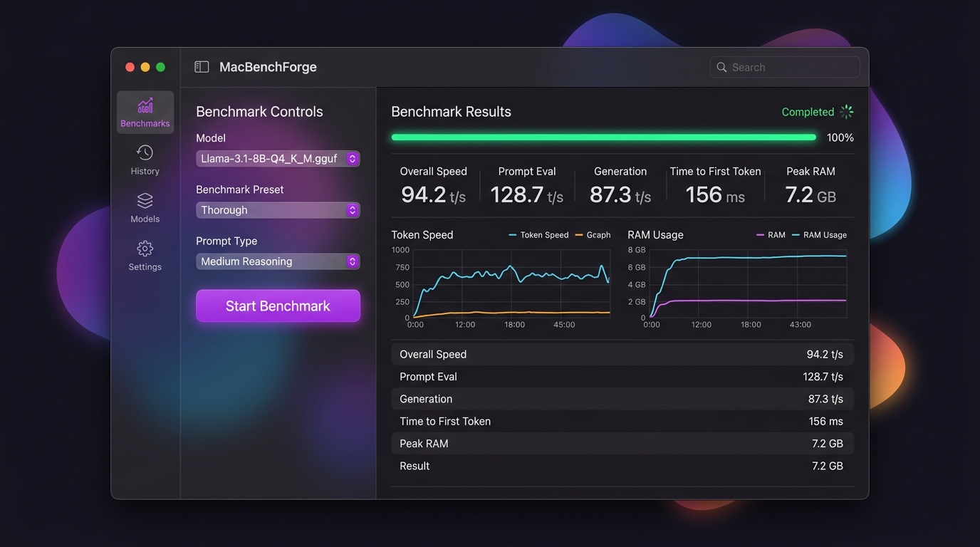Click the Benchmark Results heading

(x=451, y=112)
